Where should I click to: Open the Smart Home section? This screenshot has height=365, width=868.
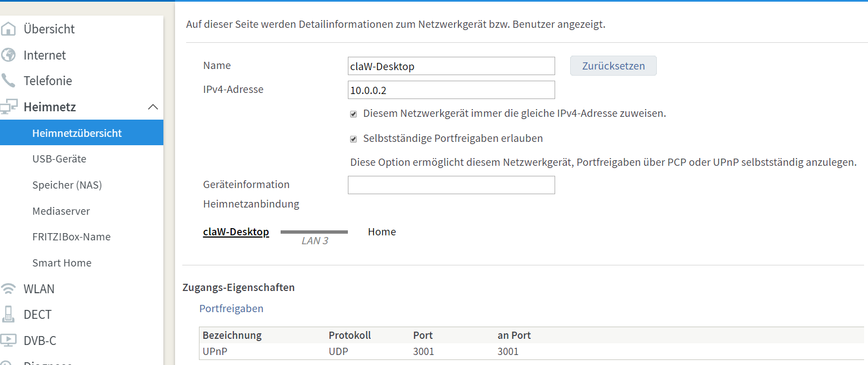pos(62,263)
